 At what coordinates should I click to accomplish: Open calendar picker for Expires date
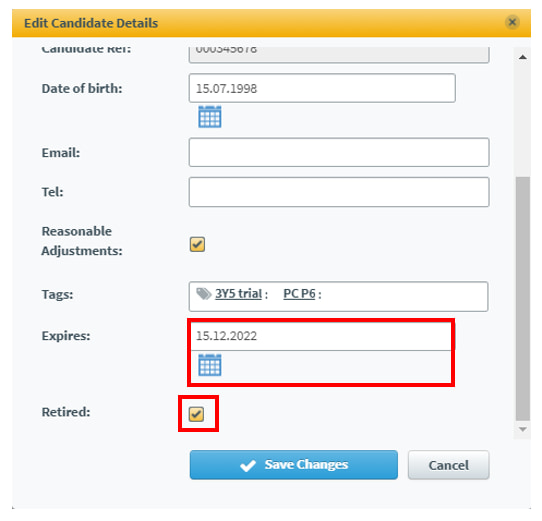point(209,365)
